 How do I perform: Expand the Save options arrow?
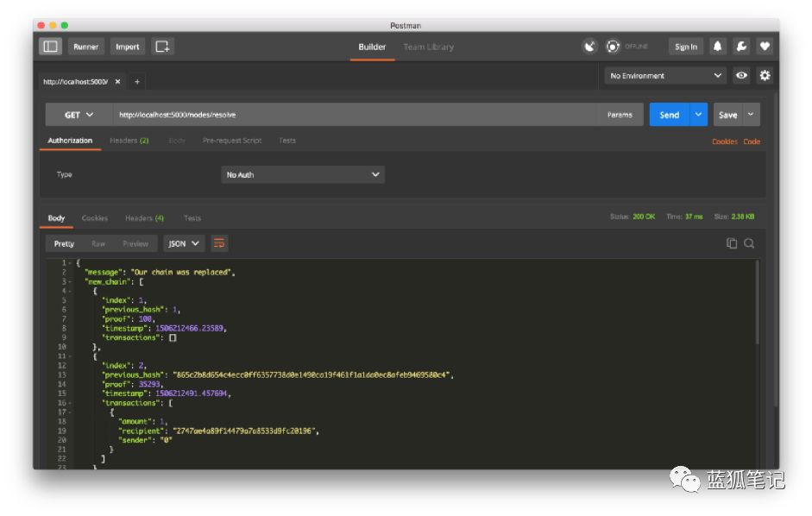click(x=752, y=115)
